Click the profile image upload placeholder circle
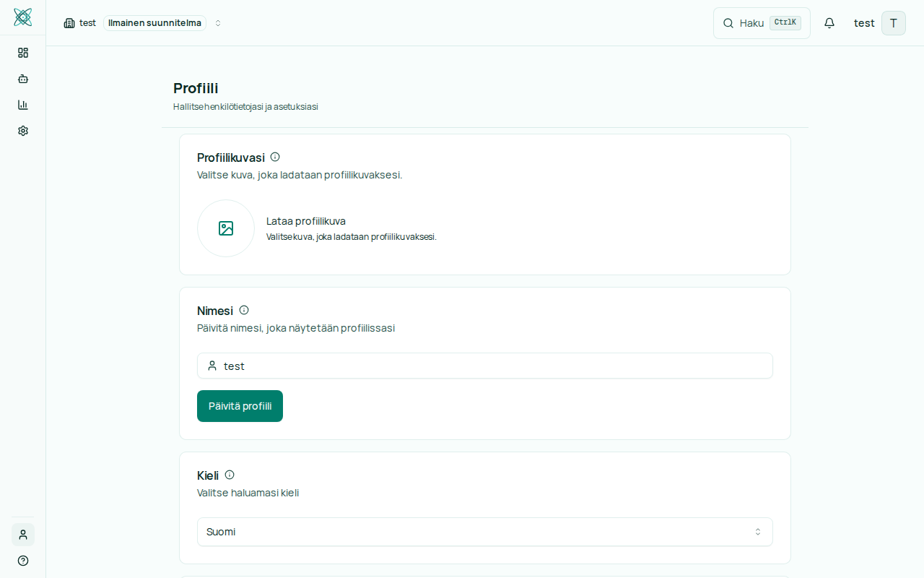This screenshot has height=578, width=924. (x=226, y=228)
